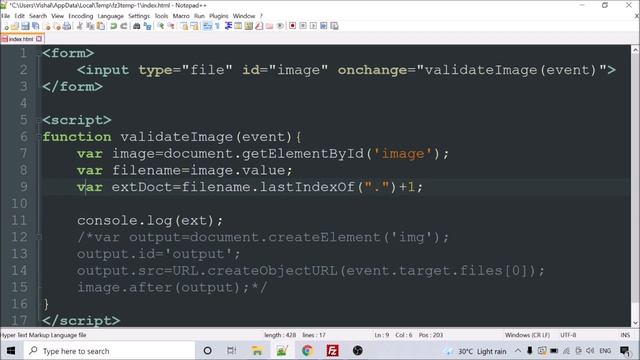
Task: Open the Document Map panel icon
Action: [x=248, y=26]
